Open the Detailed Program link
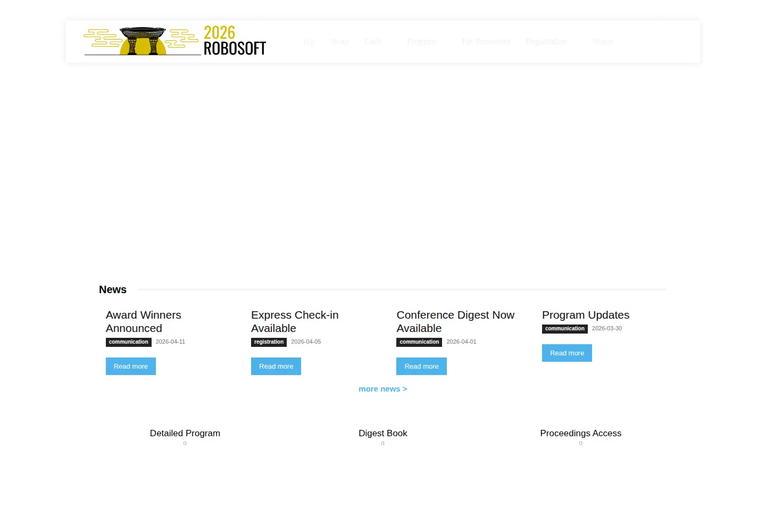Screen dimensions: 766x532 pos(185,433)
